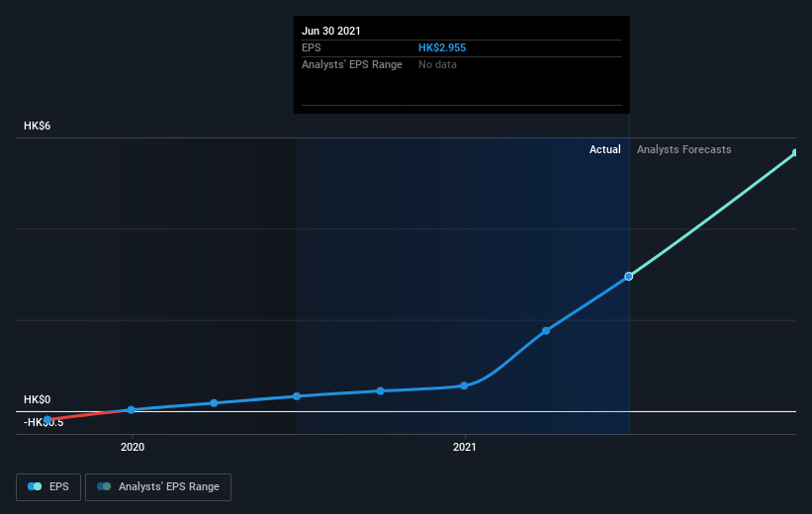Click the 'Actual' label on chart
Screen dimensions: 812x514
point(605,149)
